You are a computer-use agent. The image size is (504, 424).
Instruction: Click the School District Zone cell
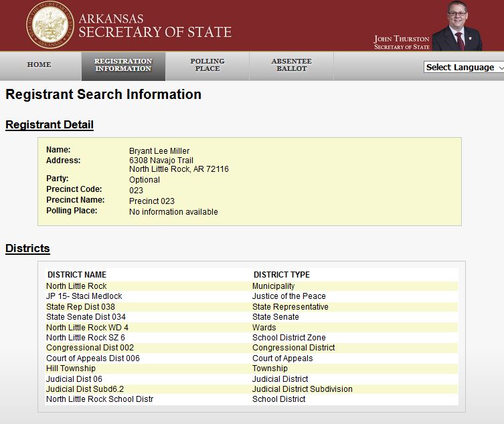[x=289, y=338]
